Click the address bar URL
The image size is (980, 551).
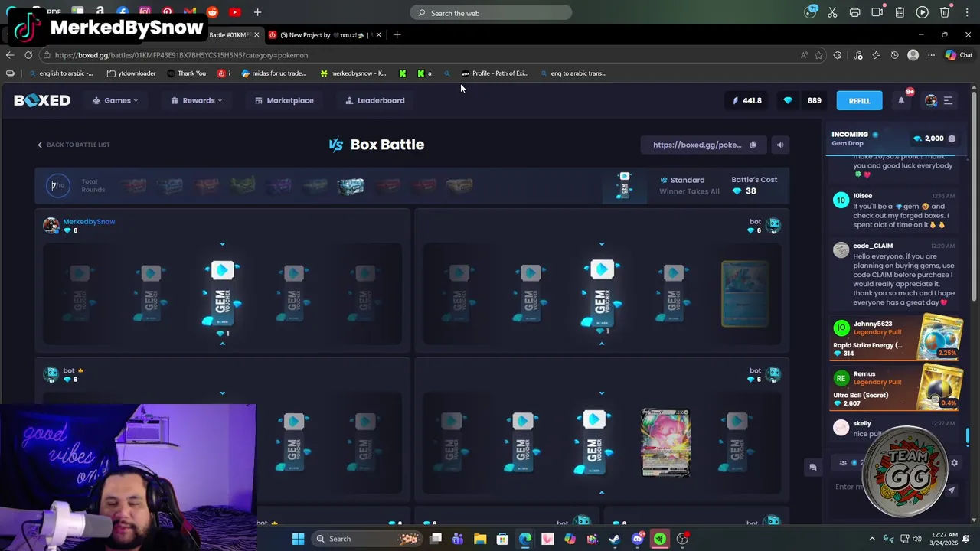pos(181,55)
